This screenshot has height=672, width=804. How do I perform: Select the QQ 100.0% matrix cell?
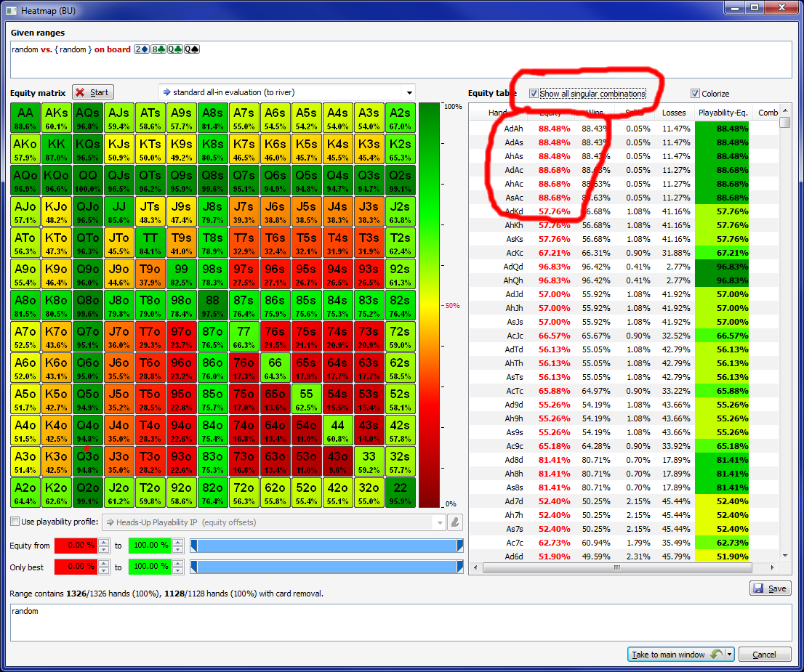click(88, 181)
